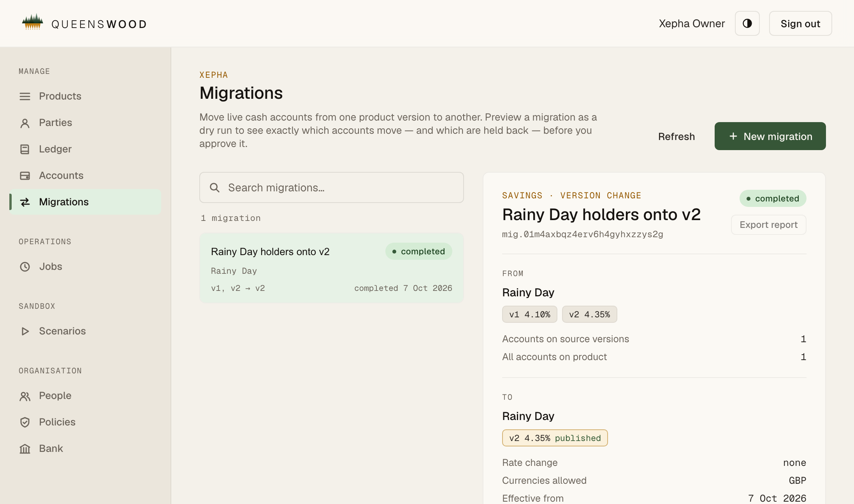Select the Rainy Day holders onto v2 card
This screenshot has height=504, width=854.
(x=331, y=268)
